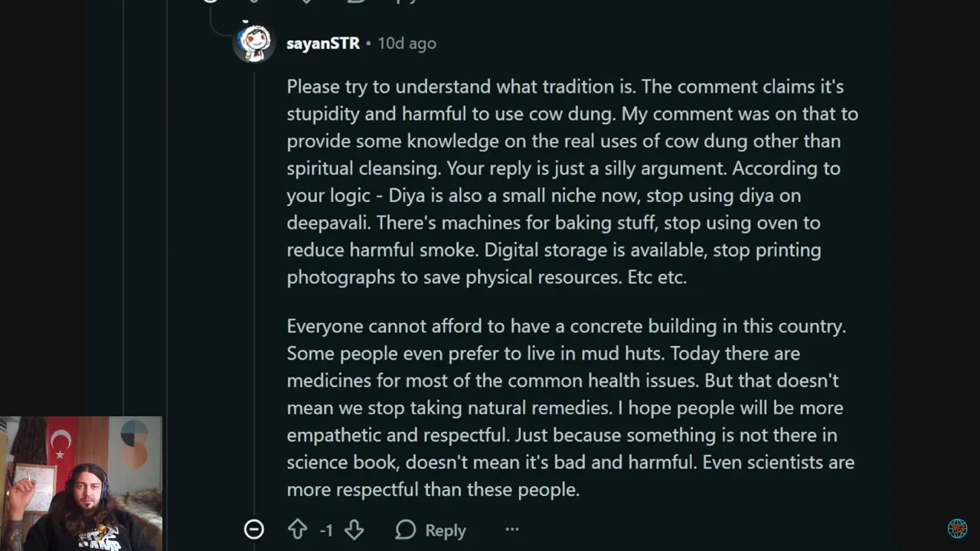980x551 pixels.
Task: Click the leftmost vertical thread line
Action: [123, 230]
